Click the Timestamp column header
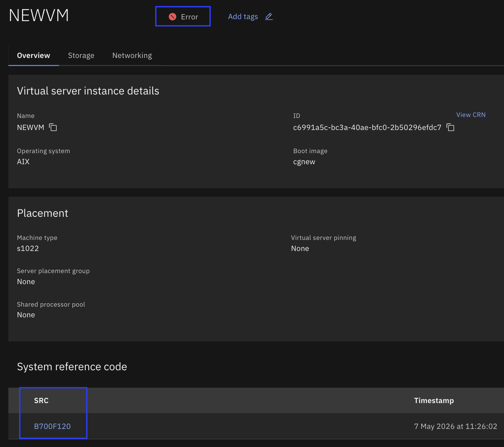 pos(434,400)
